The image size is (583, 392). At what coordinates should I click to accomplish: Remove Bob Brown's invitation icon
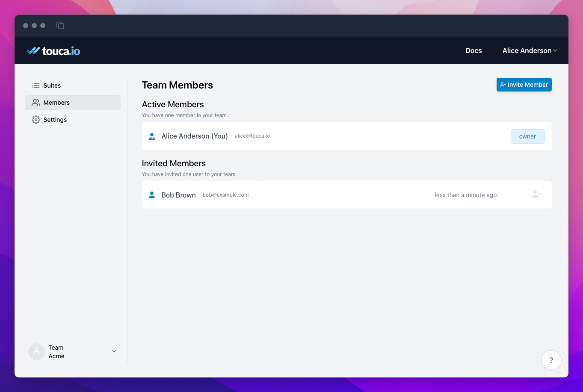(536, 194)
